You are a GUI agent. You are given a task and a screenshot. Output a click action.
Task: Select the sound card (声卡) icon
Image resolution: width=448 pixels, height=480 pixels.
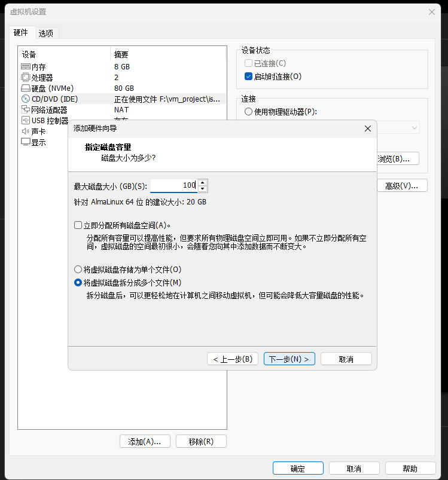pos(26,131)
